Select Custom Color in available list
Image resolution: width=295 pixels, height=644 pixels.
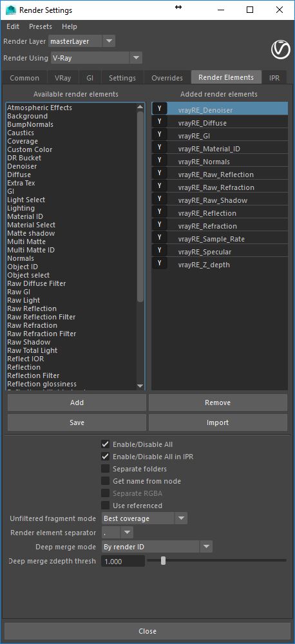[30, 149]
